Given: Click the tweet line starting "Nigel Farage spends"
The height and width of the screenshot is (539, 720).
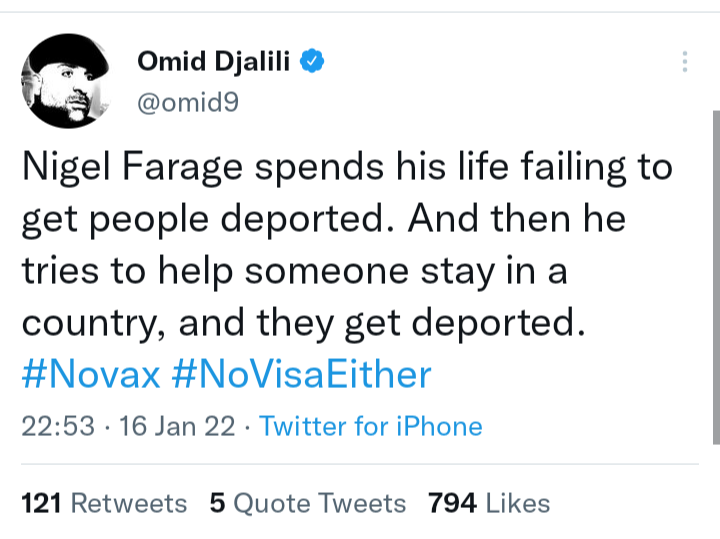Looking at the screenshot, I should pos(346,166).
